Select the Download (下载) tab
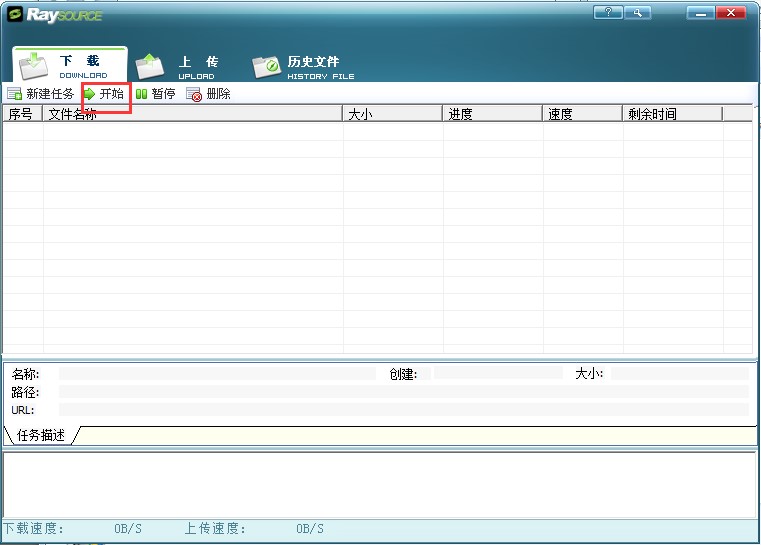 click(x=70, y=66)
